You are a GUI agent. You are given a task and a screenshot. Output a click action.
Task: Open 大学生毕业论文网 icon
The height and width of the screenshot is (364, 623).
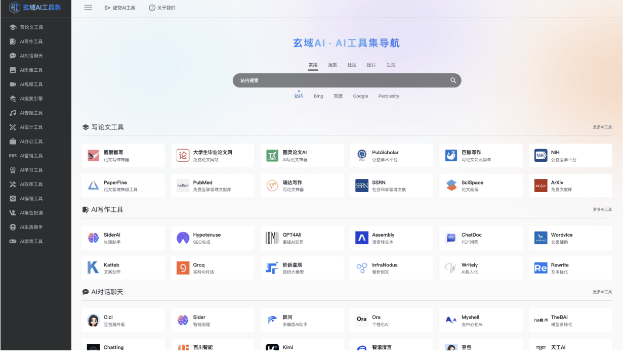[183, 156]
